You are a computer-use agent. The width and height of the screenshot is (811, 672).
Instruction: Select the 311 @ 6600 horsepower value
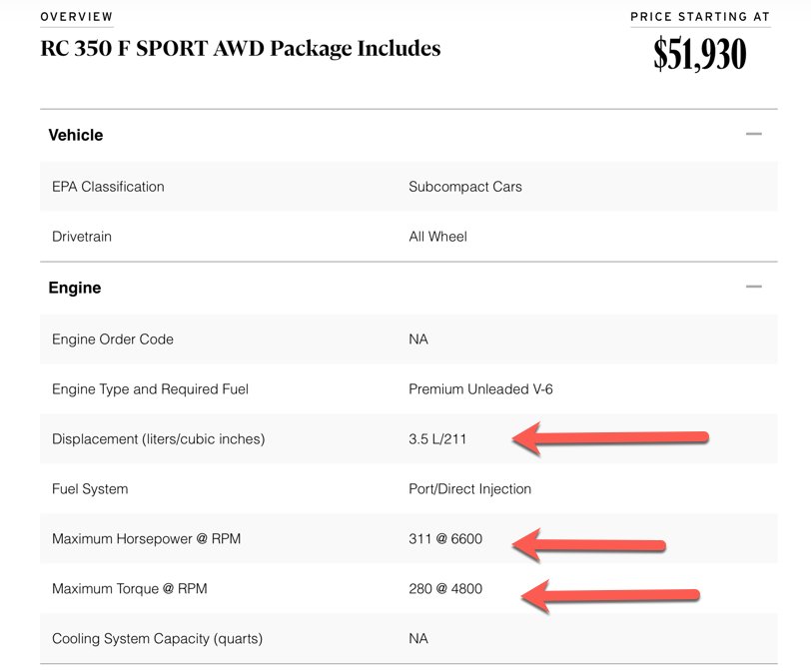[445, 539]
